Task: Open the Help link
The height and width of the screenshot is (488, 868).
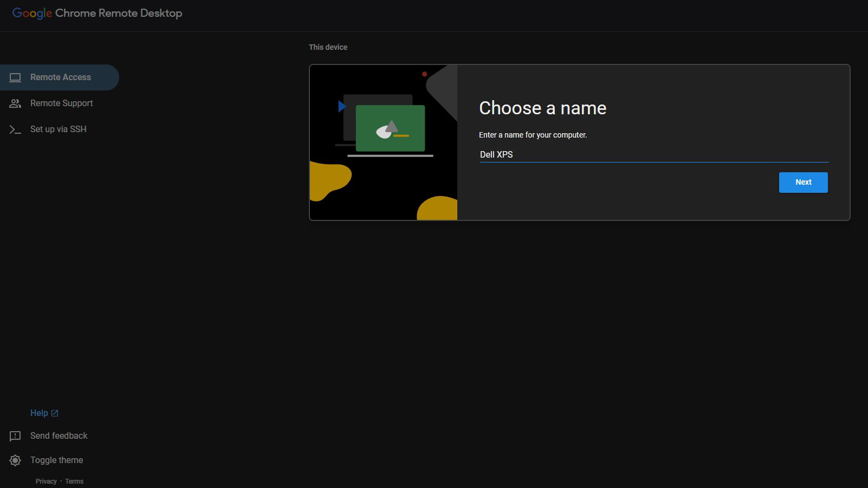Action: coord(39,413)
